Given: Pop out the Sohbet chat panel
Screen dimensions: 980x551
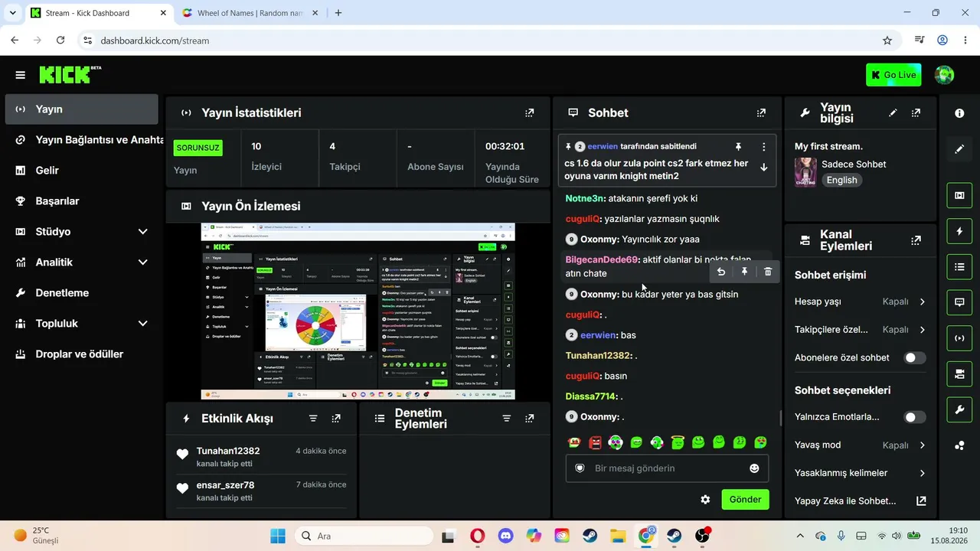Looking at the screenshot, I should pyautogui.click(x=761, y=112).
